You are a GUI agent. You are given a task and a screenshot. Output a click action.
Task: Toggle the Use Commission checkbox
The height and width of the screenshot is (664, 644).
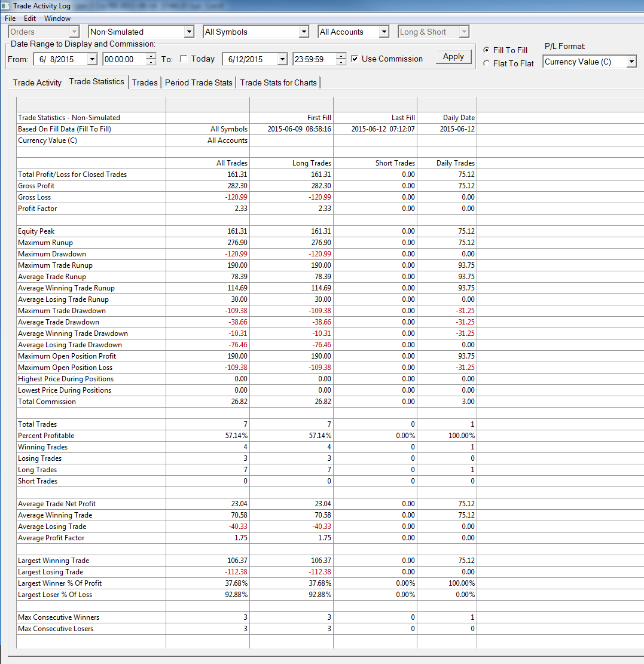click(x=355, y=59)
